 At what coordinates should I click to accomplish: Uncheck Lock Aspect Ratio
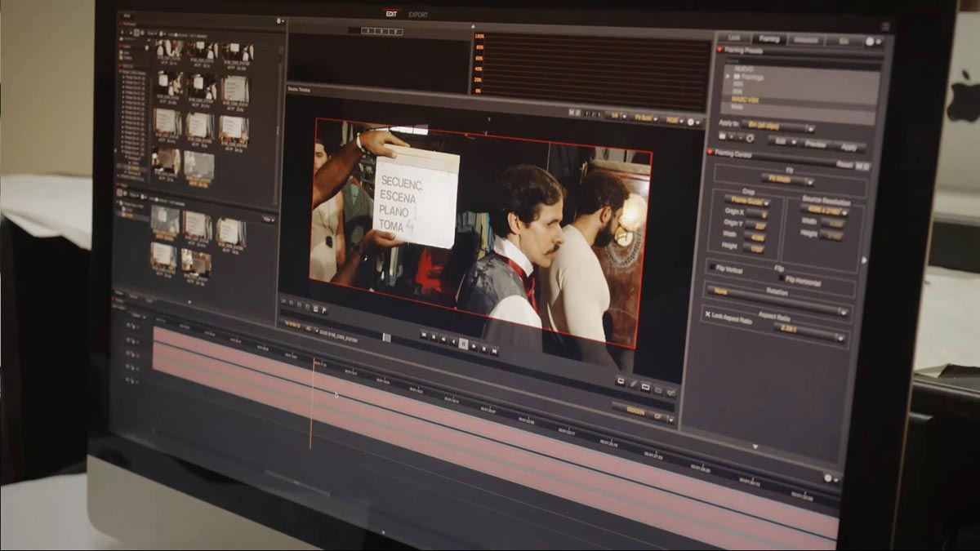click(707, 313)
